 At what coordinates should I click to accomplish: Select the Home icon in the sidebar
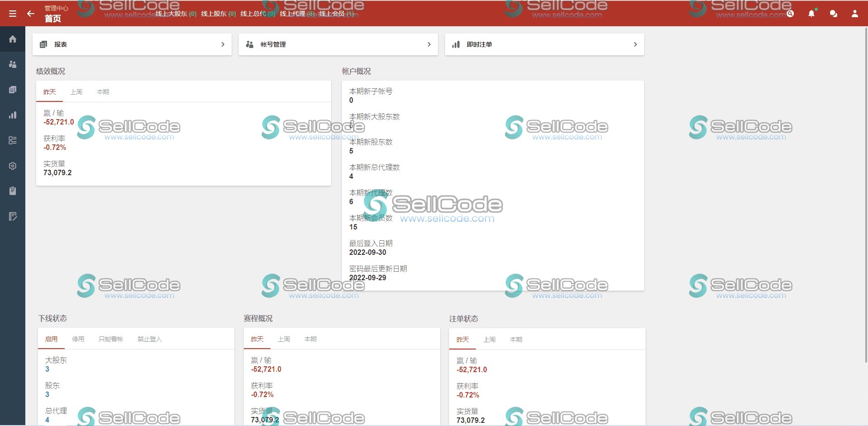[12, 39]
